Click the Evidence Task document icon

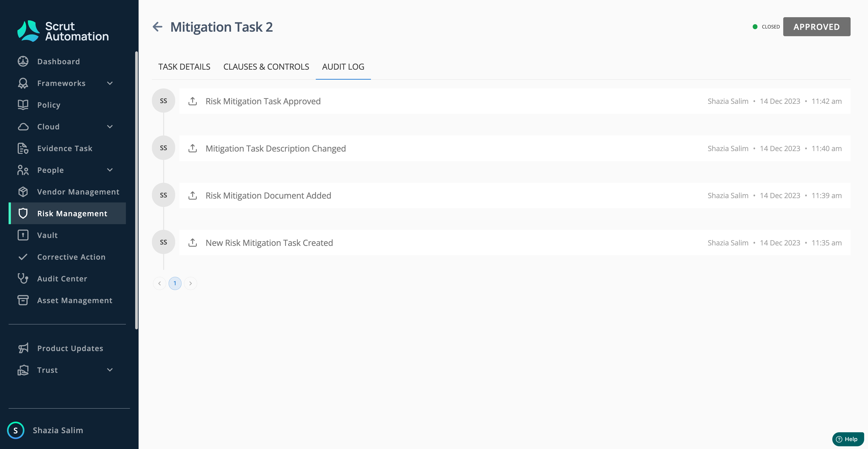23,148
